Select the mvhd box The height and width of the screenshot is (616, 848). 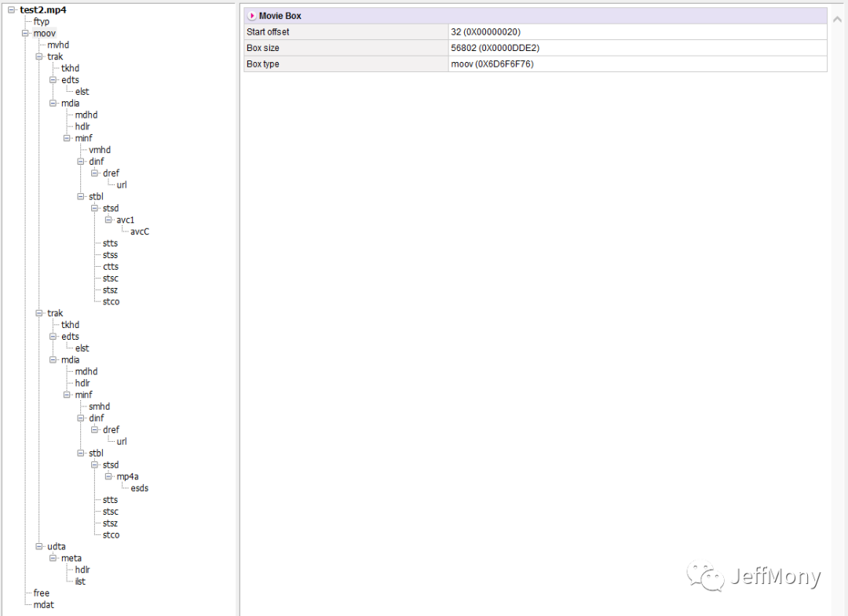pyautogui.click(x=58, y=46)
